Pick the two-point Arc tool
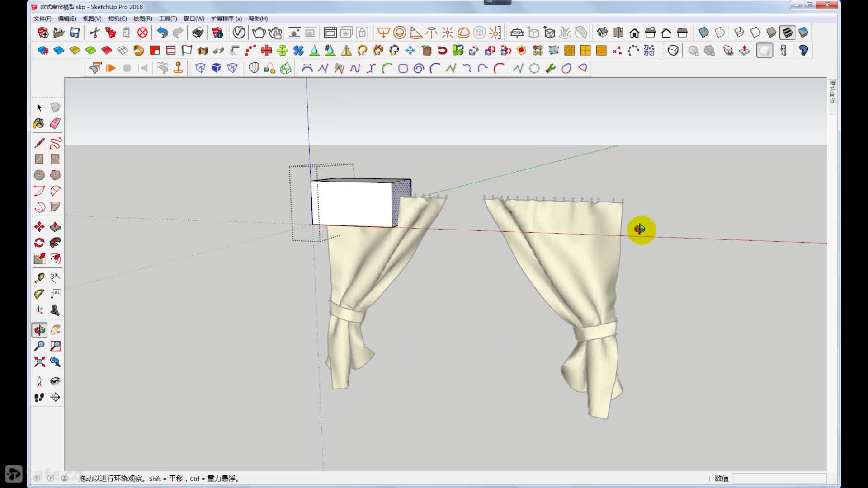868x488 pixels. coord(55,191)
